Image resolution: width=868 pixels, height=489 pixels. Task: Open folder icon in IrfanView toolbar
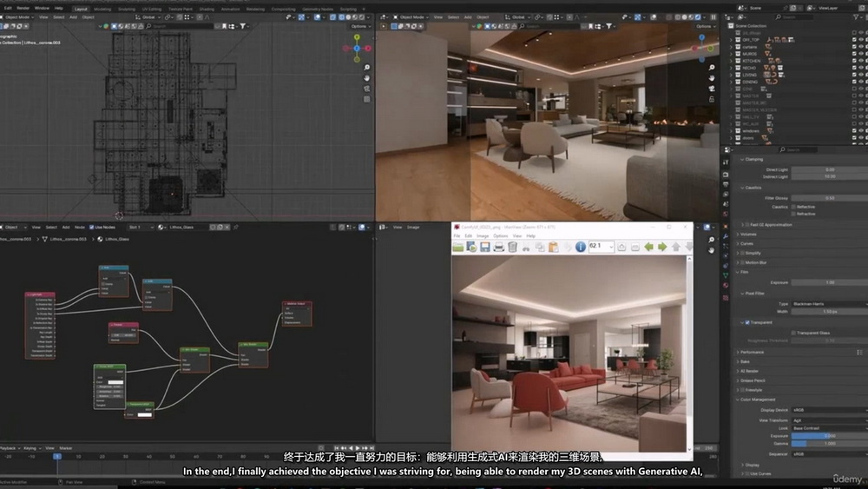click(458, 247)
